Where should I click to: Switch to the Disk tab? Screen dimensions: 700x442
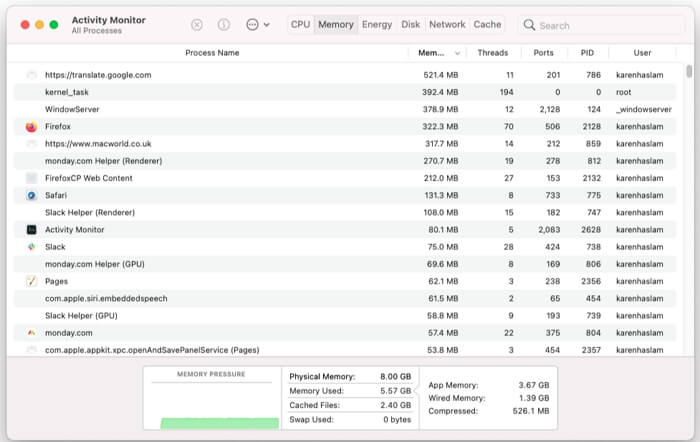410,25
